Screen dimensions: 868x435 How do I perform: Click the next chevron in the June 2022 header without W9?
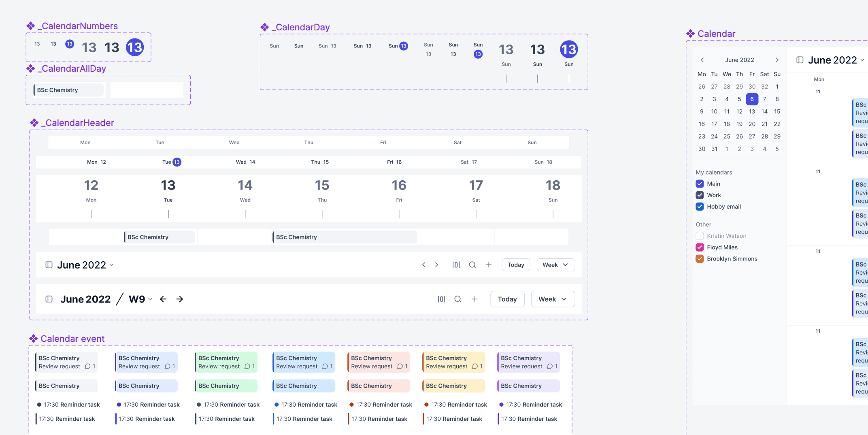tap(436, 265)
